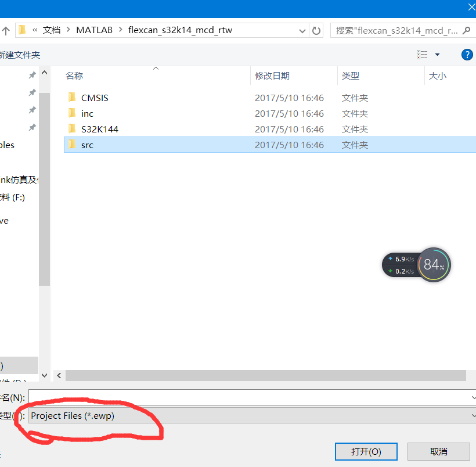This screenshot has height=467, width=476.
Task: Click the first pin icon in sidebar
Action: [32, 75]
